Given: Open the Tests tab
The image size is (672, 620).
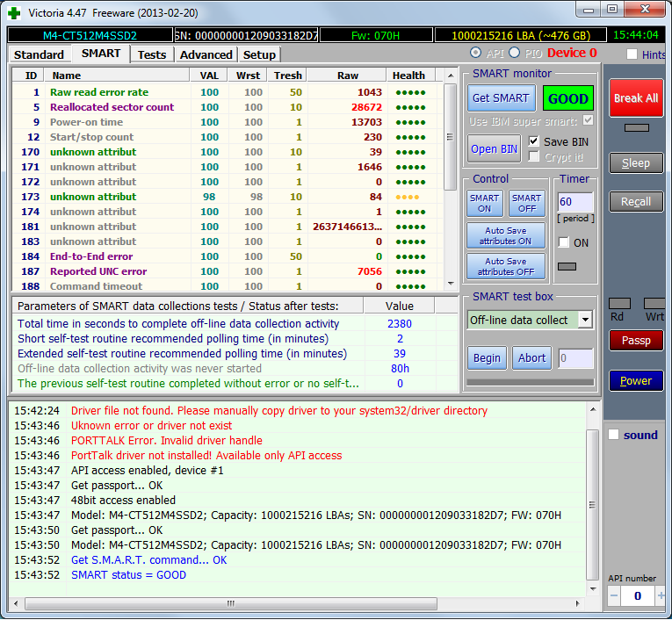Looking at the screenshot, I should coord(152,54).
